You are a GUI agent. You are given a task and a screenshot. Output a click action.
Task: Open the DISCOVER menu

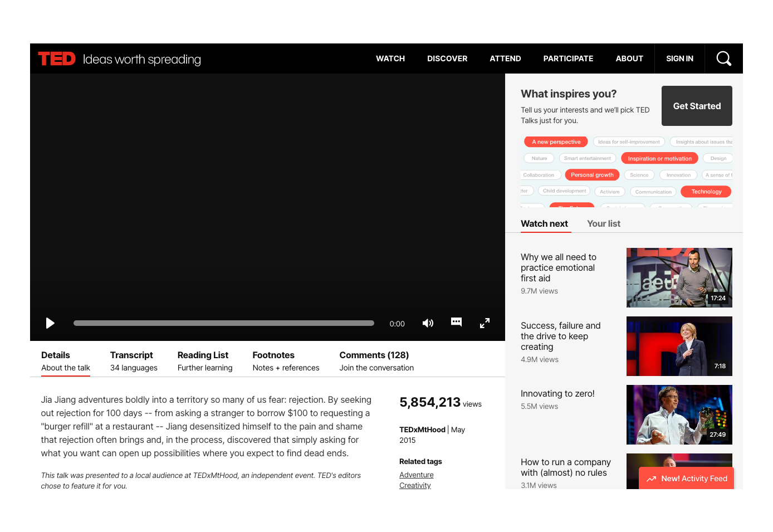pos(447,58)
